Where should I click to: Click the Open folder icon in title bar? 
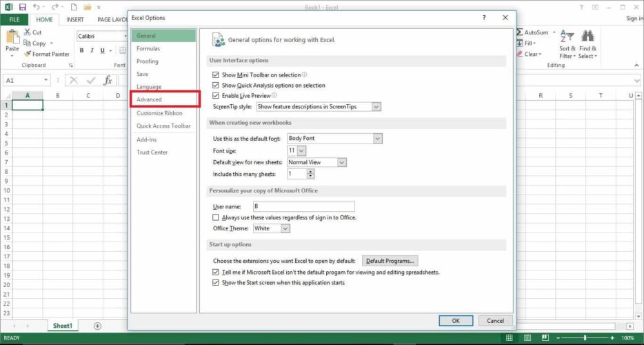point(87,7)
